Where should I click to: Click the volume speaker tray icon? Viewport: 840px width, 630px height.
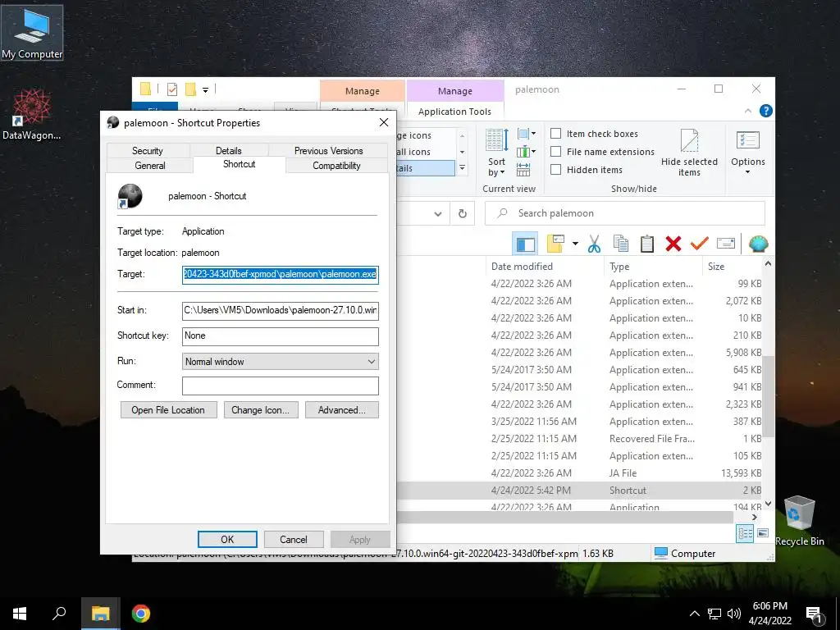pyautogui.click(x=734, y=614)
